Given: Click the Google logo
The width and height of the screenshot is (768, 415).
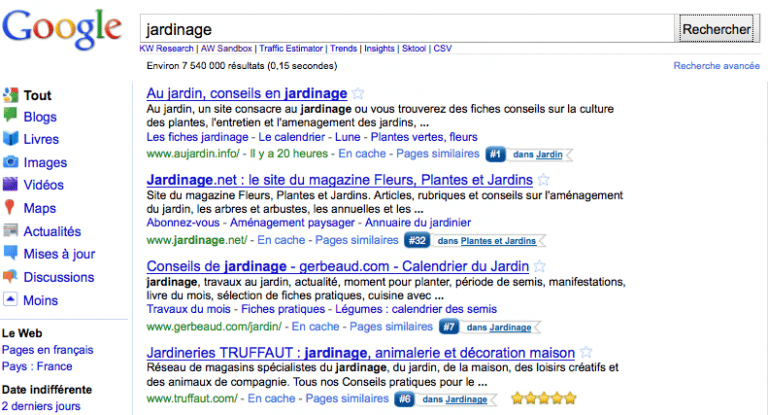Looking at the screenshot, I should [62, 29].
